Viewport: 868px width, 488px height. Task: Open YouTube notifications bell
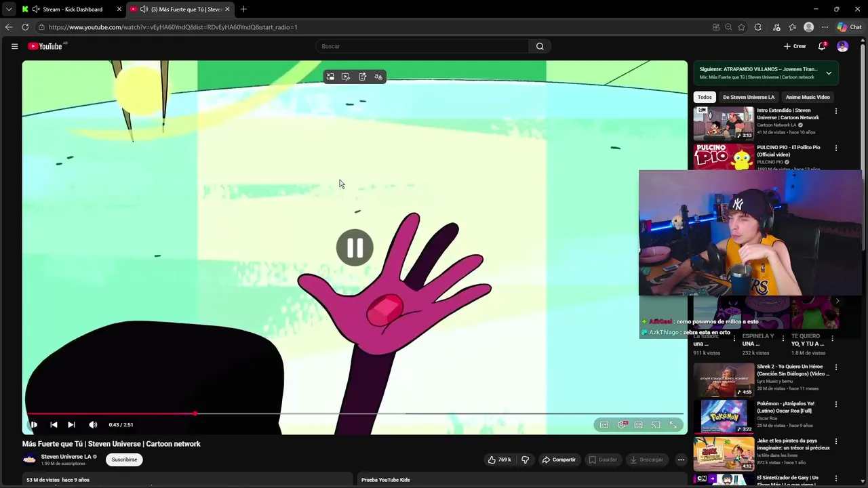point(822,46)
